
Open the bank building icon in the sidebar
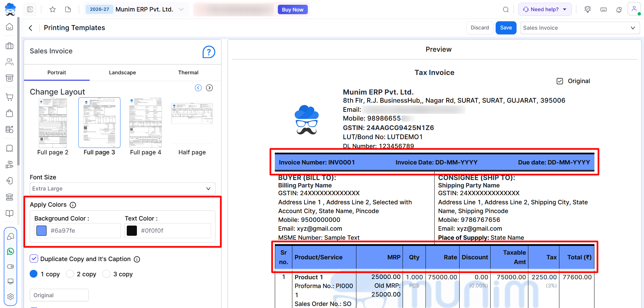10,197
